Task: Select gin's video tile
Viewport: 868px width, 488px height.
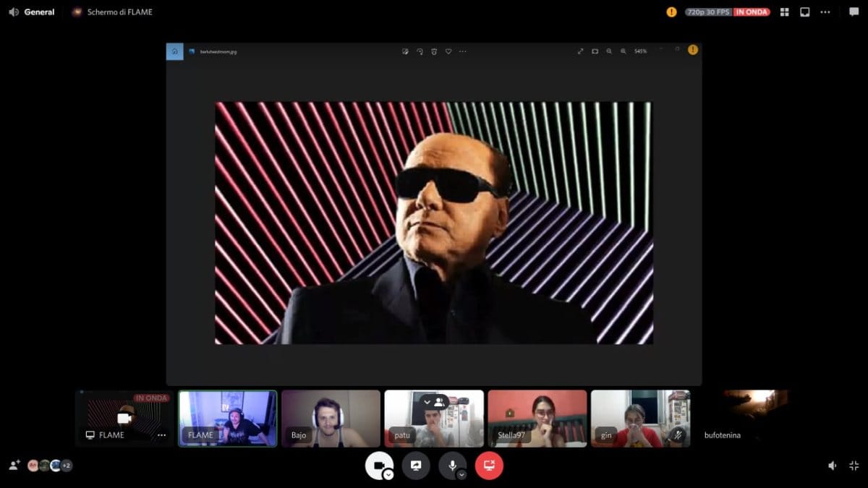Action: point(640,419)
